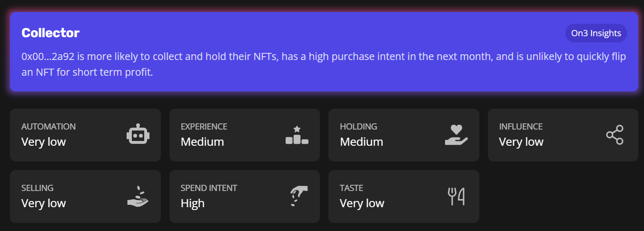
Task: Click the fork and knife Taste icon
Action: [x=456, y=196]
